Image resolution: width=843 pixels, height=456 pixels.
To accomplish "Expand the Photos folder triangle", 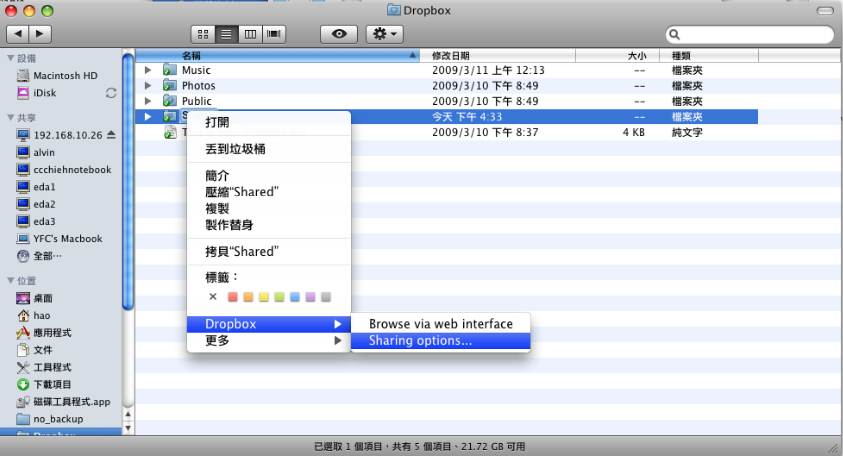I will point(148,86).
